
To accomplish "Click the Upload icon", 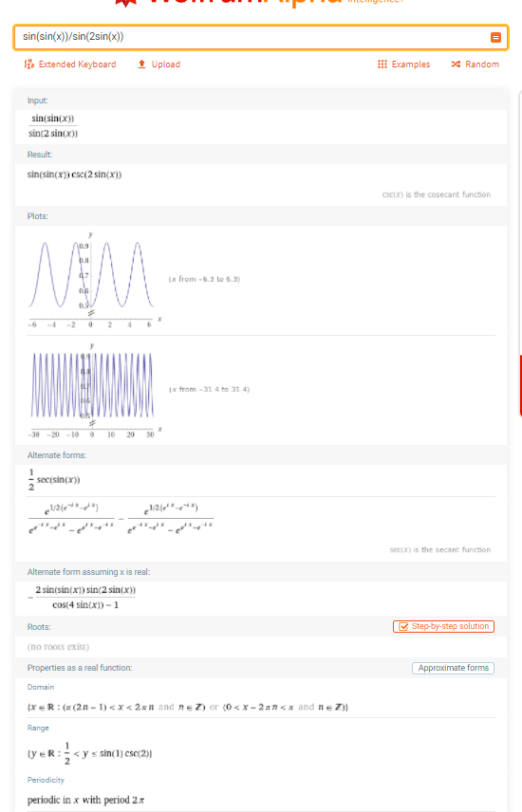I will point(141,65).
